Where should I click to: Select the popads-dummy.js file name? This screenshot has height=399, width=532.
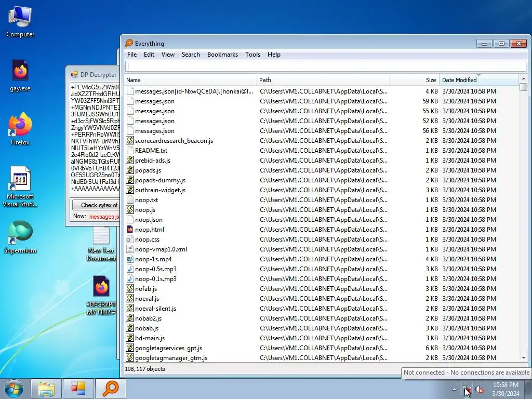(x=160, y=180)
